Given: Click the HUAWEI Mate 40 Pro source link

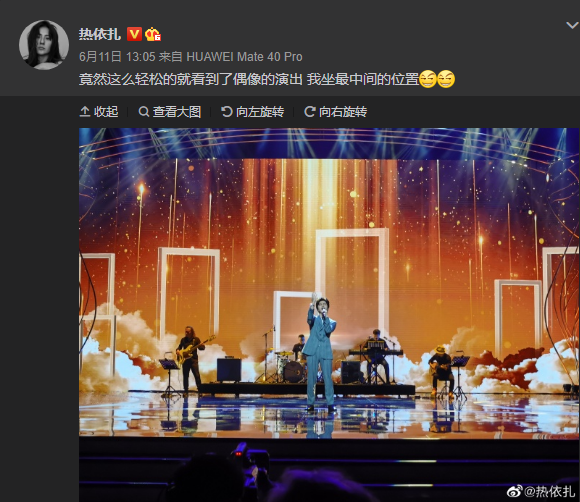Looking at the screenshot, I should pyautogui.click(x=245, y=57).
